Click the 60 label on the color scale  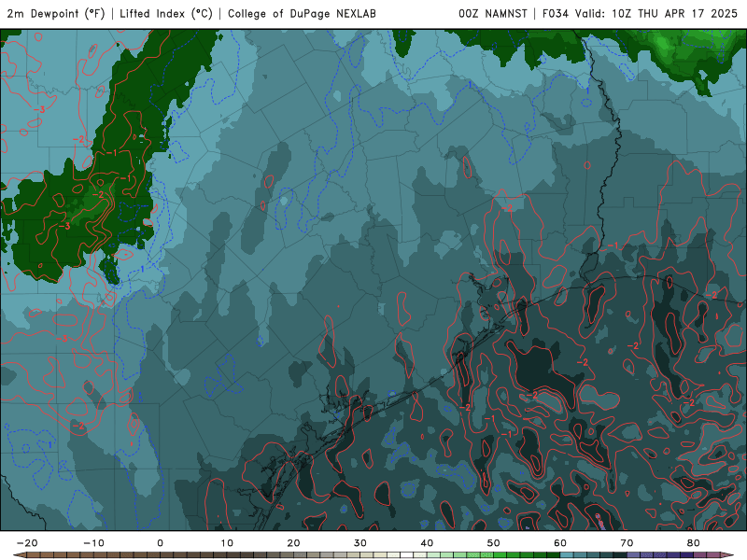(x=560, y=543)
